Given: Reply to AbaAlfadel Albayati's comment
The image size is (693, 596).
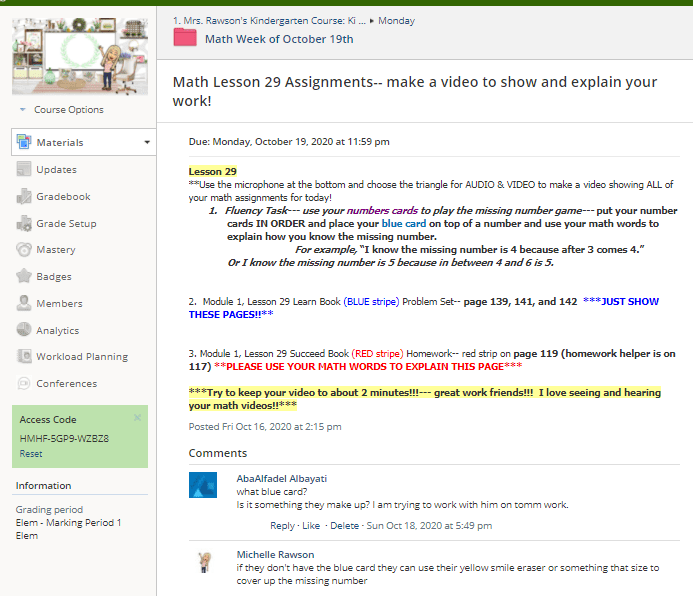Looking at the screenshot, I should [x=282, y=526].
